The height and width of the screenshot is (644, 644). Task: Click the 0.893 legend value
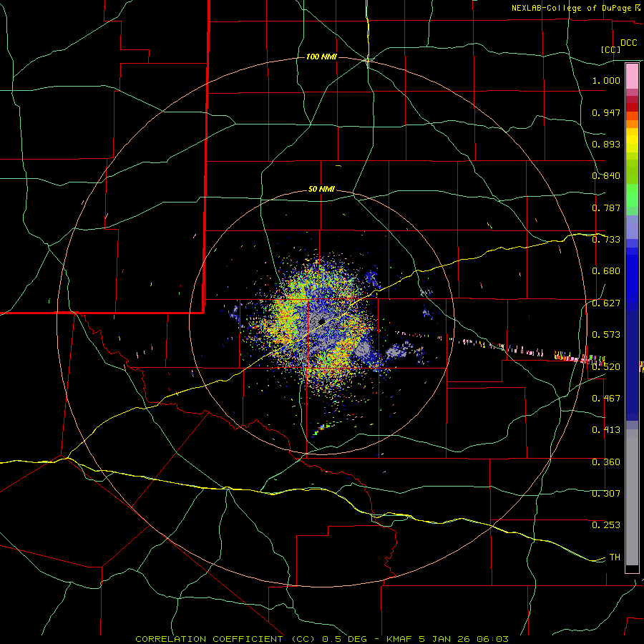pyautogui.click(x=606, y=144)
